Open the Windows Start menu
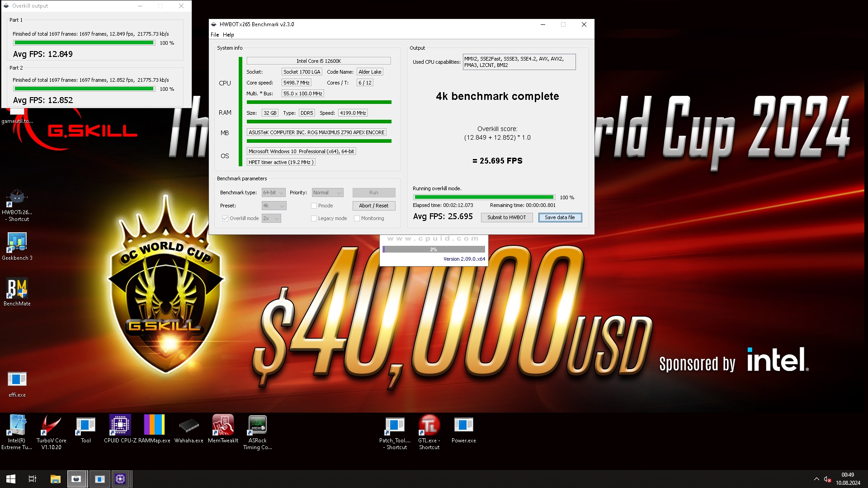This screenshot has width=868, height=488. 11,479
